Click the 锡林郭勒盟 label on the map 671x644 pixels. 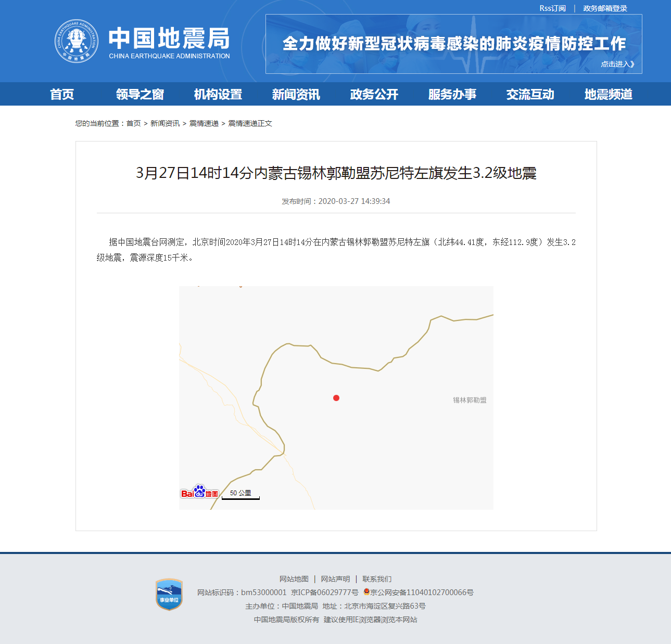[470, 400]
